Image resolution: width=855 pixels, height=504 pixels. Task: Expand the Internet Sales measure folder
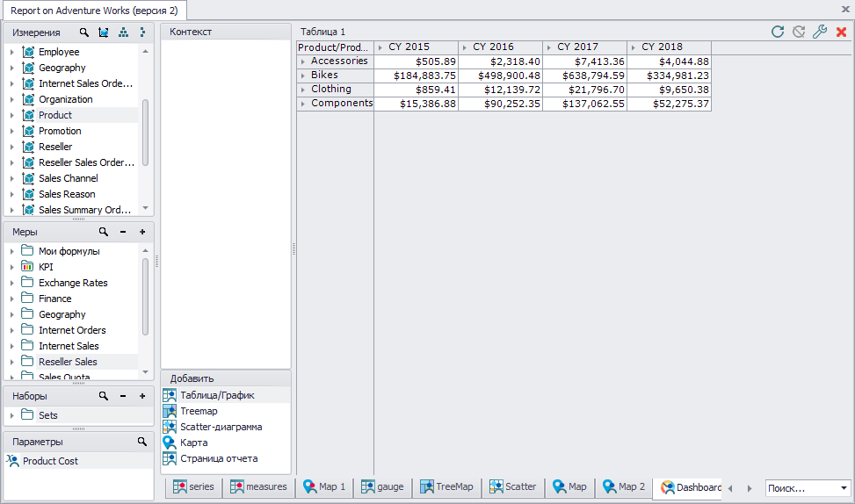click(12, 347)
